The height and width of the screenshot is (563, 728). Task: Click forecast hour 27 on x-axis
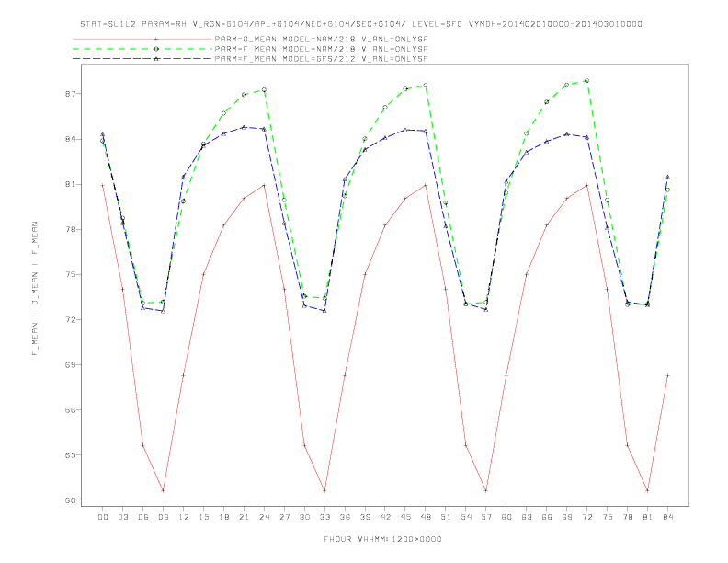click(x=285, y=517)
